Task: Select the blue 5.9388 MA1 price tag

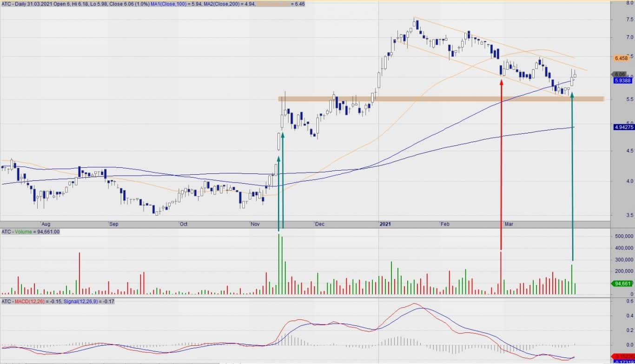Action: click(x=622, y=80)
